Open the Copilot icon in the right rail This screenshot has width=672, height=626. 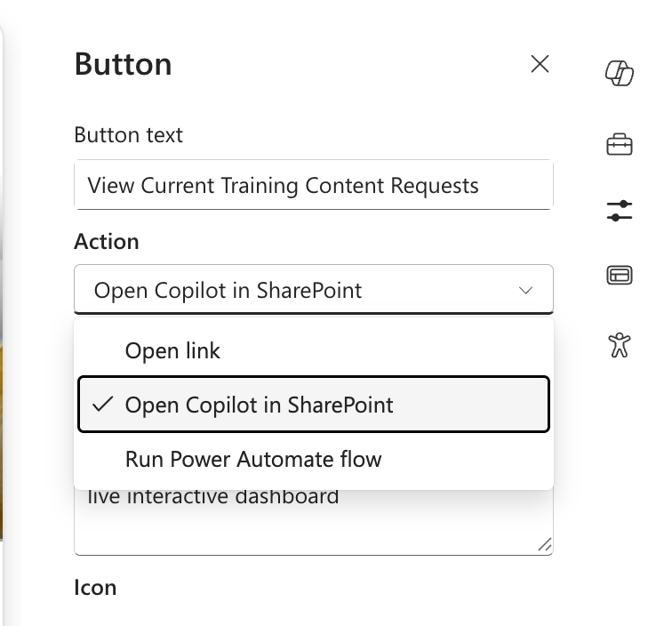(x=620, y=73)
